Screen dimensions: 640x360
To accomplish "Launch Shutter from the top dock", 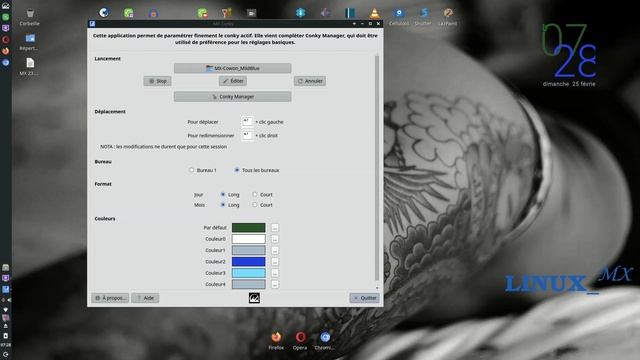I will (423, 16).
